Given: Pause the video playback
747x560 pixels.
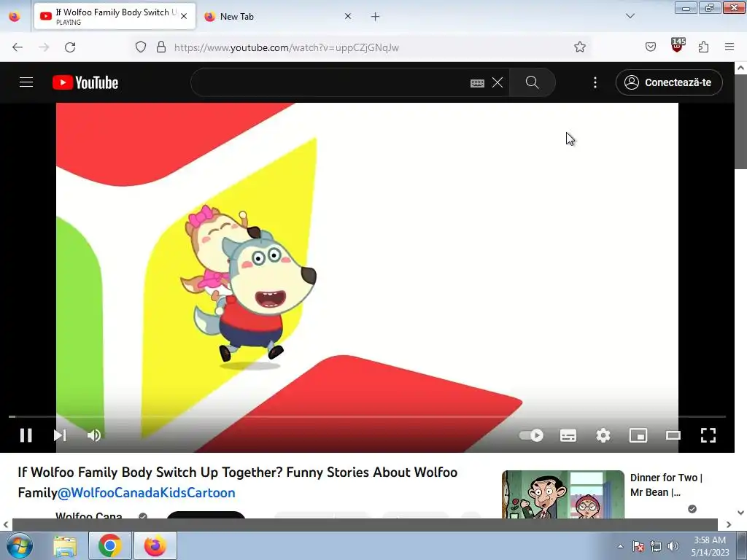Looking at the screenshot, I should [26, 435].
